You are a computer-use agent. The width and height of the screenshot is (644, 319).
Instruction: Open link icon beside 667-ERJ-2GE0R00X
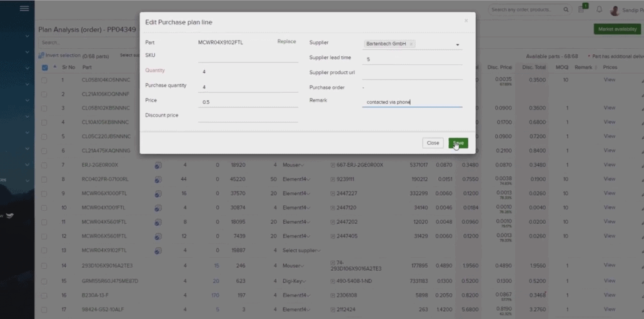point(333,165)
